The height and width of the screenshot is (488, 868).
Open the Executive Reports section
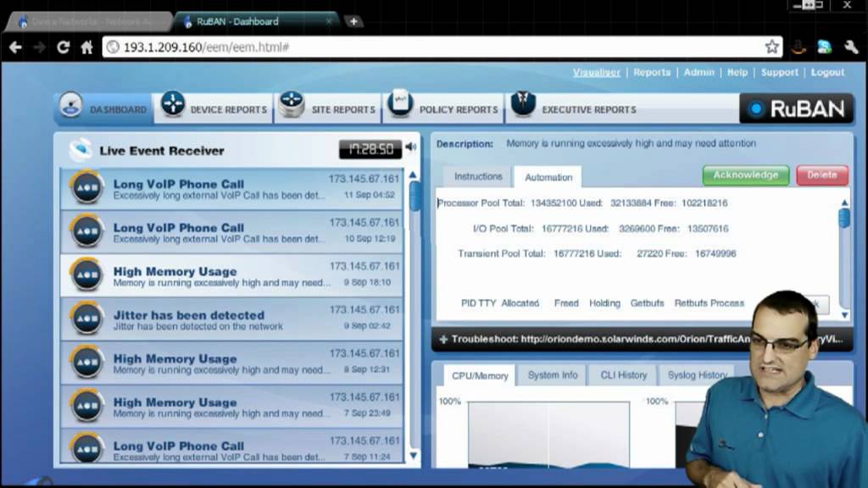(588, 109)
